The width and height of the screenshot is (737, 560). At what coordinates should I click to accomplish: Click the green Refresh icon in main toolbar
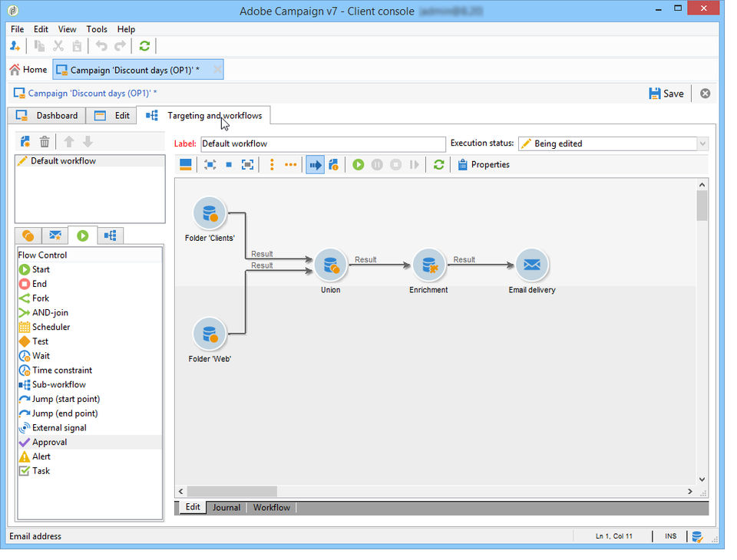144,46
